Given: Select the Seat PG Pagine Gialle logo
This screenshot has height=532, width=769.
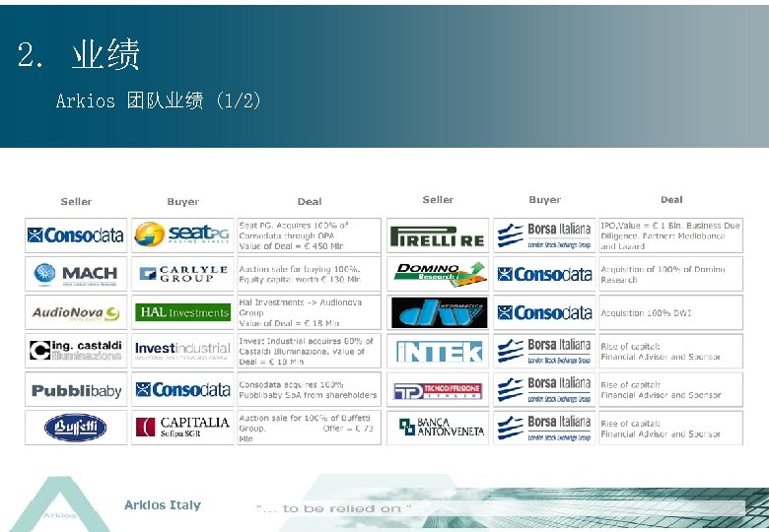Looking at the screenshot, I should click(x=182, y=234).
